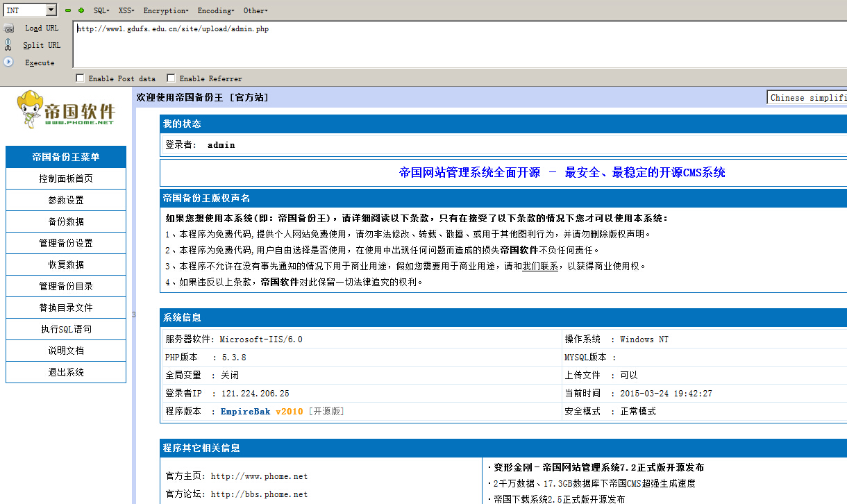Click the Windows NT operating system value
The height and width of the screenshot is (504, 847).
coord(644,339)
